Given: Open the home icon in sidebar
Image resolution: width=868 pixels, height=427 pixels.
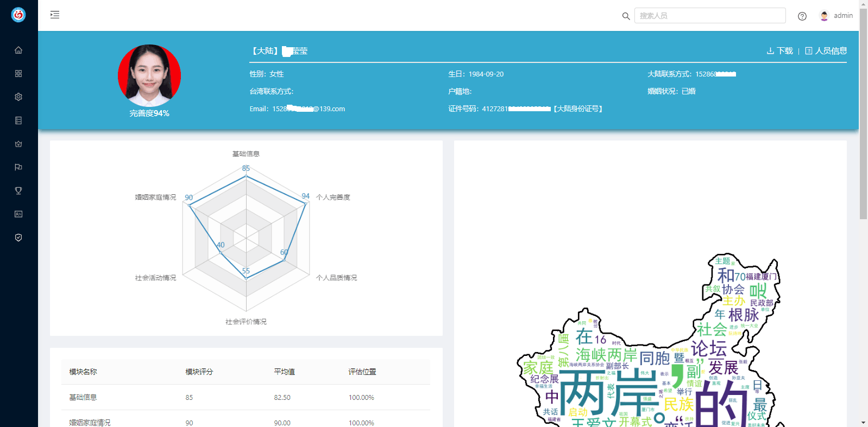Looking at the screenshot, I should [x=18, y=50].
